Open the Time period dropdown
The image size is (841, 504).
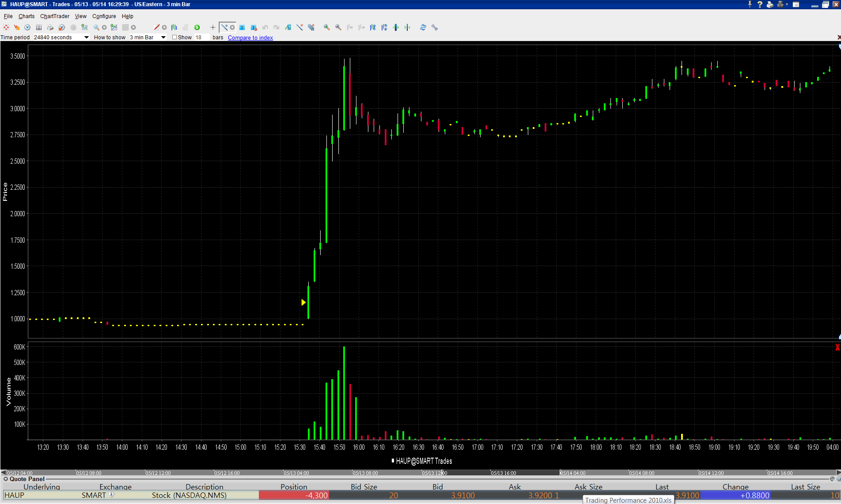coord(86,38)
